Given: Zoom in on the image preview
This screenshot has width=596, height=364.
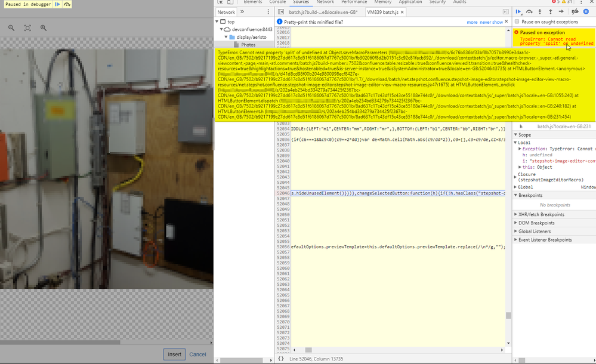Looking at the screenshot, I should pyautogui.click(x=44, y=28).
